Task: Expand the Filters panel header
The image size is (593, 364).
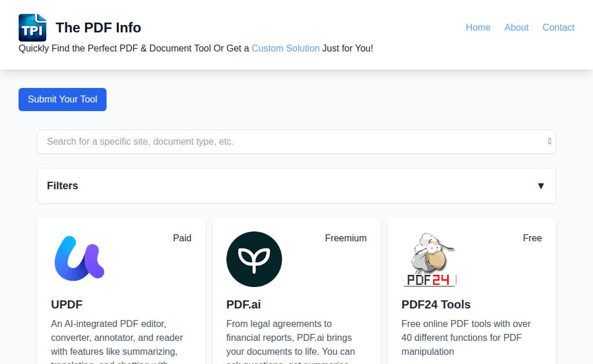Action: (x=296, y=186)
